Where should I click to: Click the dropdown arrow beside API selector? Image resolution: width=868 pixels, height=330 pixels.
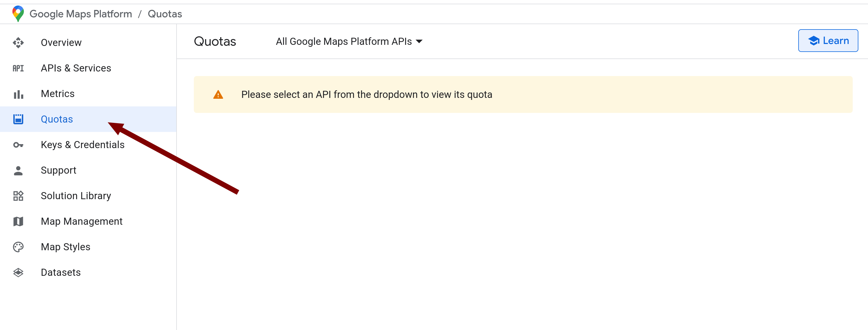point(419,41)
